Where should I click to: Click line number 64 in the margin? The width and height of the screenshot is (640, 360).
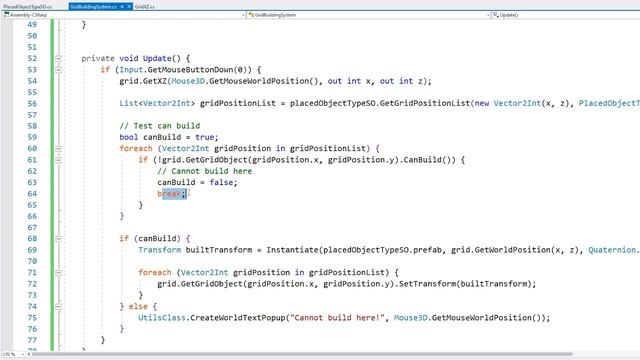point(32,193)
